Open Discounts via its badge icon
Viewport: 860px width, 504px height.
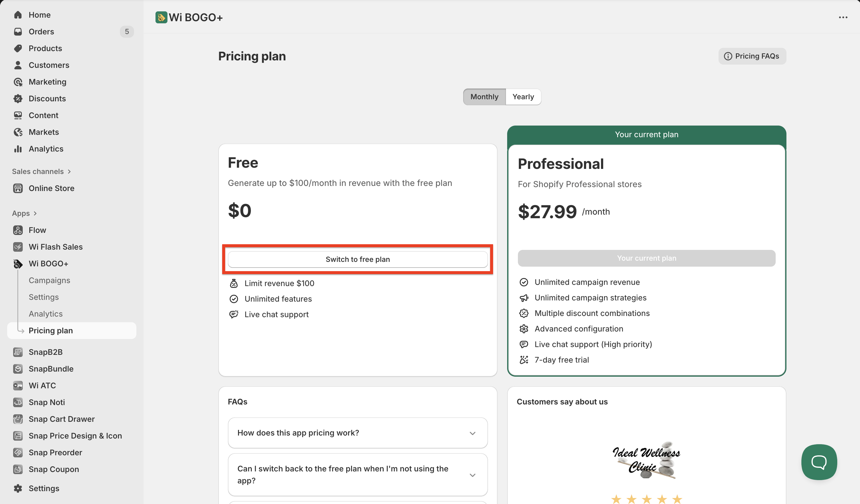(18, 99)
